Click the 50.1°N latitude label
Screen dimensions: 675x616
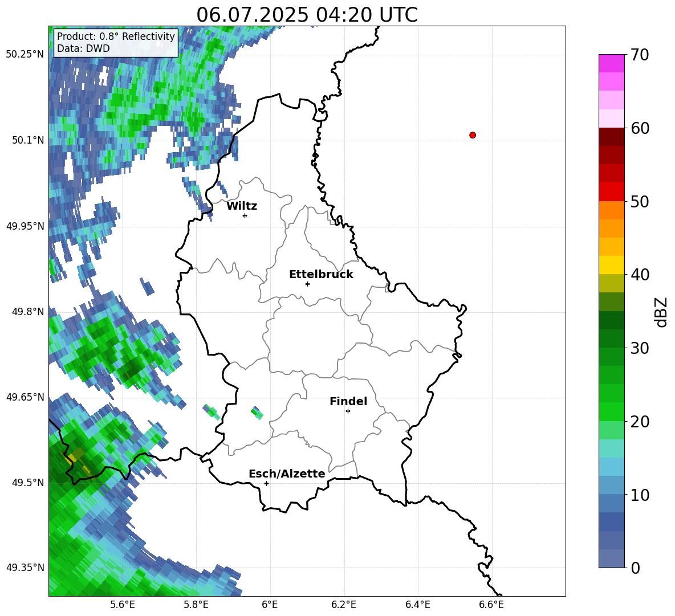click(28, 140)
